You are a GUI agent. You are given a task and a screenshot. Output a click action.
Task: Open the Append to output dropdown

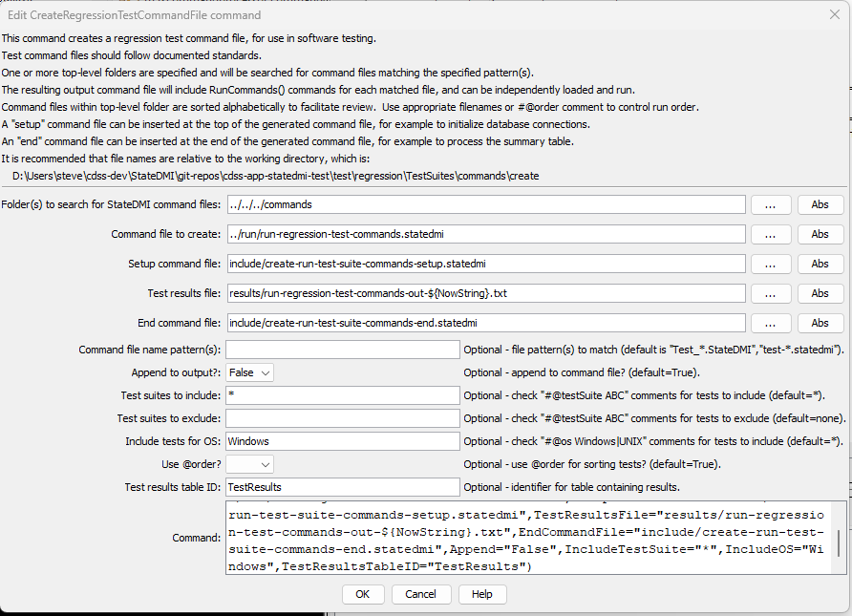coord(250,372)
